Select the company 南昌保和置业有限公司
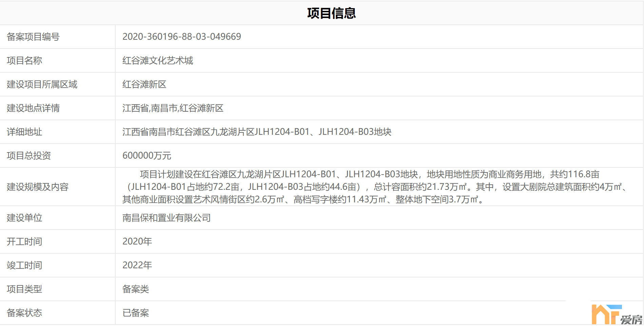 pos(167,218)
